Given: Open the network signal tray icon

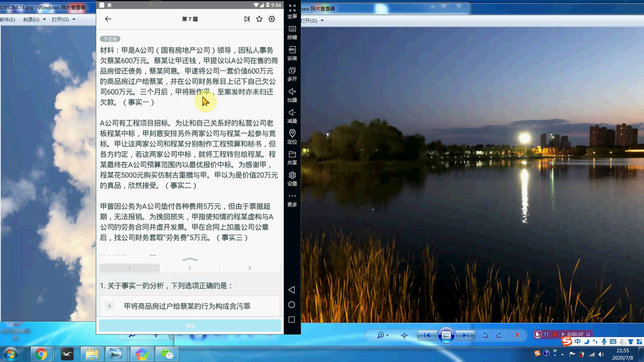Looking at the screenshot, I should point(592,354).
